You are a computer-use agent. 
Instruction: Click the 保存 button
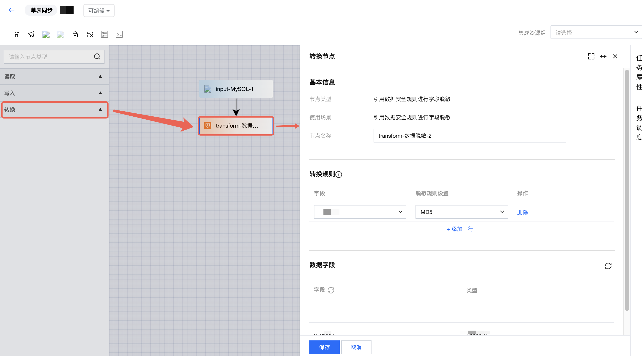(x=324, y=347)
